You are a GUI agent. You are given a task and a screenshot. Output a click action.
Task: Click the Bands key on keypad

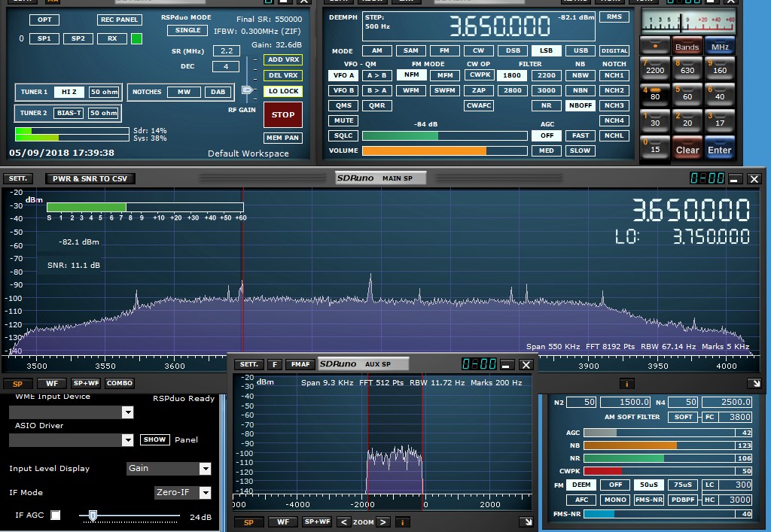pyautogui.click(x=687, y=44)
